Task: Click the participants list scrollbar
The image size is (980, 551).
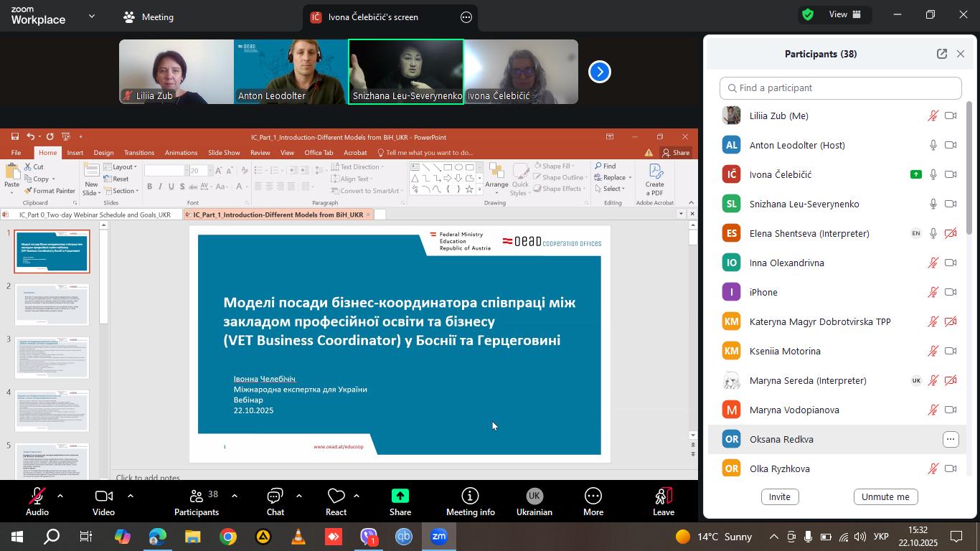Action: (x=970, y=168)
